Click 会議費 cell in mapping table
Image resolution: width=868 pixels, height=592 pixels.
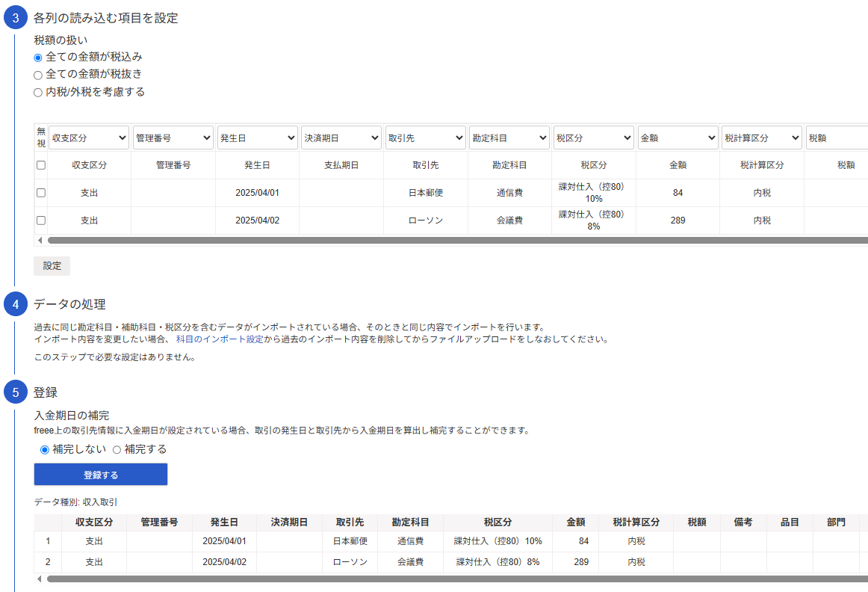[x=510, y=221]
